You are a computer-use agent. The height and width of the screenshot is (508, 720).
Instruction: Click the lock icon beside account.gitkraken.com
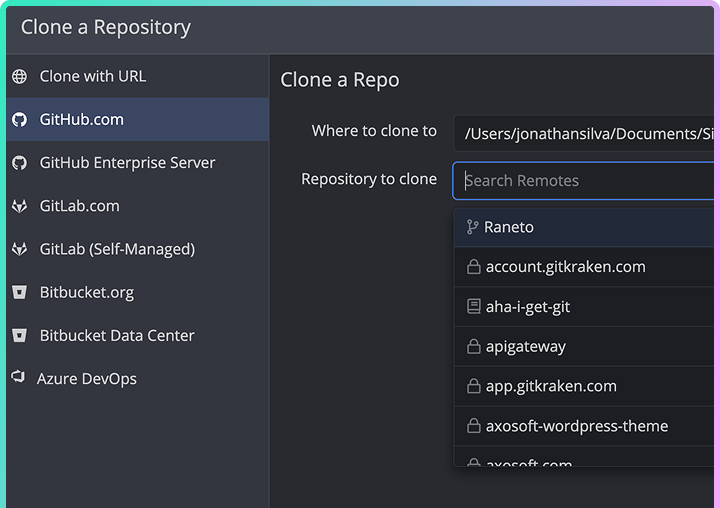click(x=474, y=267)
